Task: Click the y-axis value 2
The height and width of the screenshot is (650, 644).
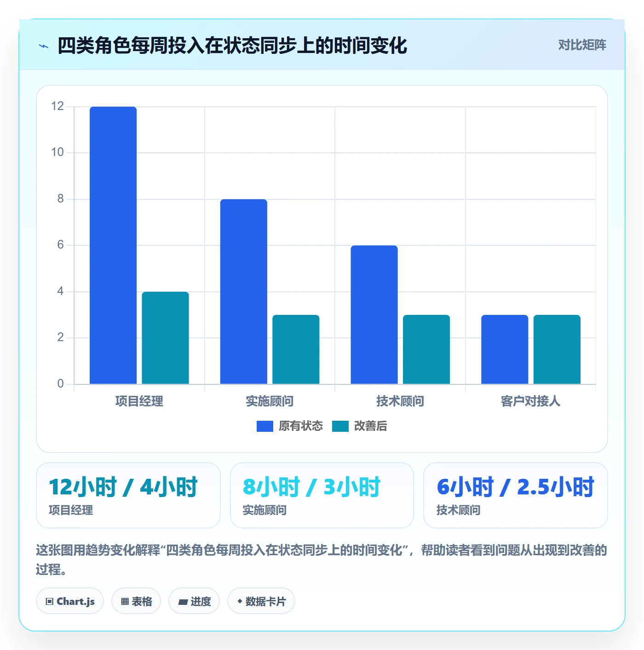Action: click(x=60, y=337)
